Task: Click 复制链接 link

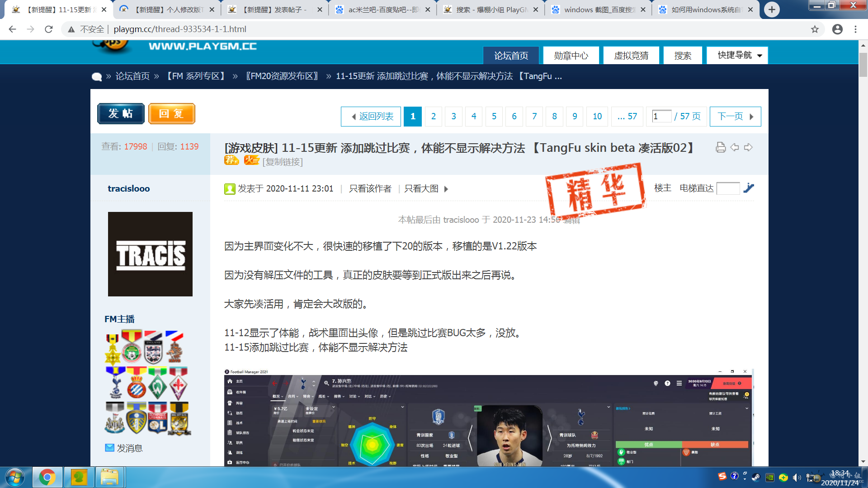Action: tap(283, 162)
